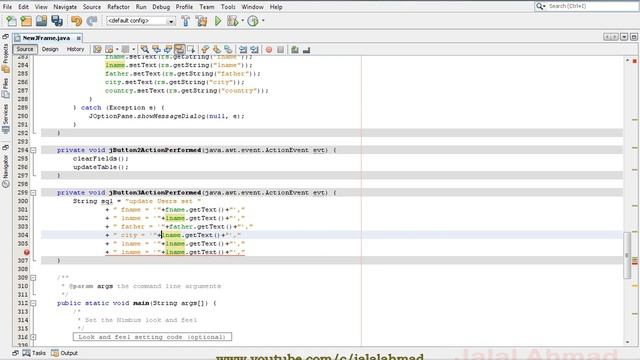Viewport: 640px width, 360px height.
Task: Undo the last edit using the toolbar
Action: click(76, 21)
